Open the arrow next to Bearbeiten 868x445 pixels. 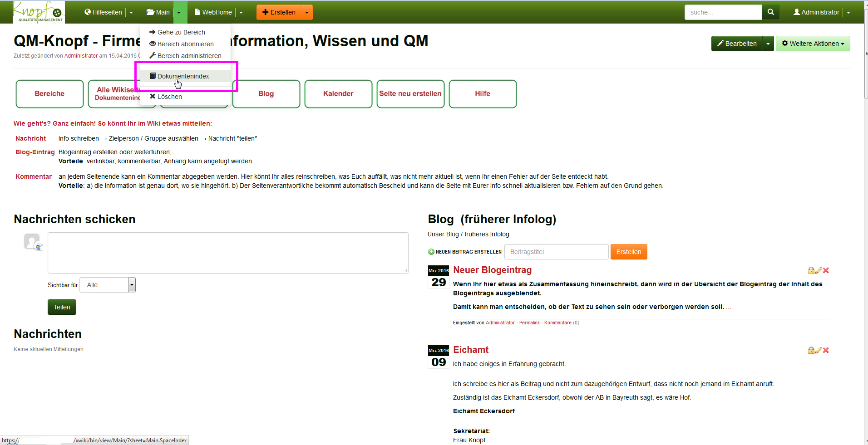[768, 44]
